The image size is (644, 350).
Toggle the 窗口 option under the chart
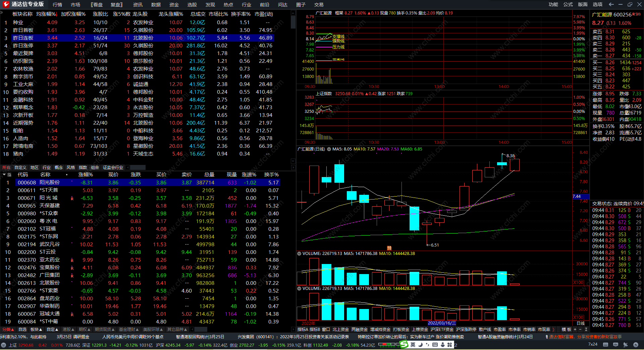(x=326, y=330)
